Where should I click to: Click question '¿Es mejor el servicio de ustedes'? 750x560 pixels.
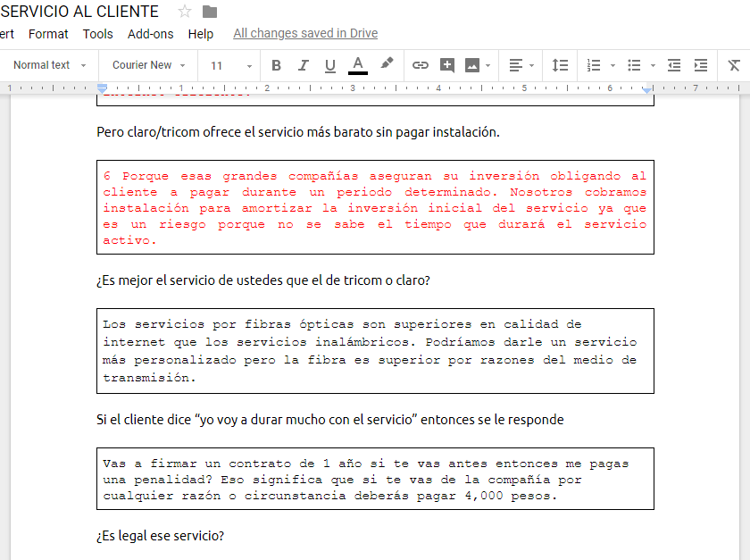coord(263,280)
